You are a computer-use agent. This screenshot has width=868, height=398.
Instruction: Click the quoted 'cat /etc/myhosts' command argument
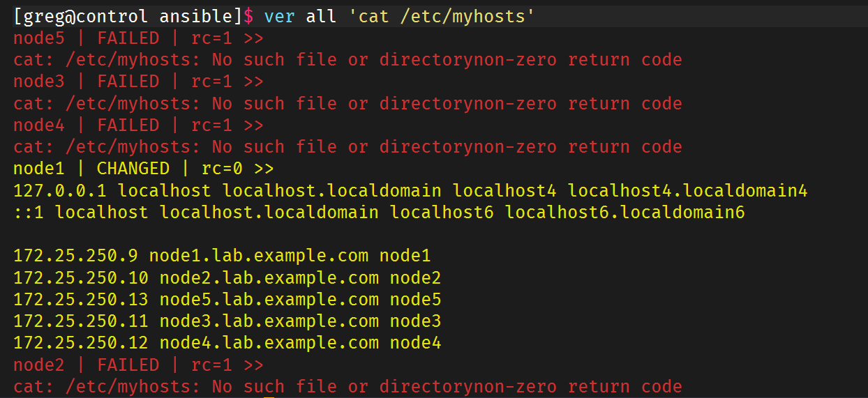pyautogui.click(x=441, y=16)
